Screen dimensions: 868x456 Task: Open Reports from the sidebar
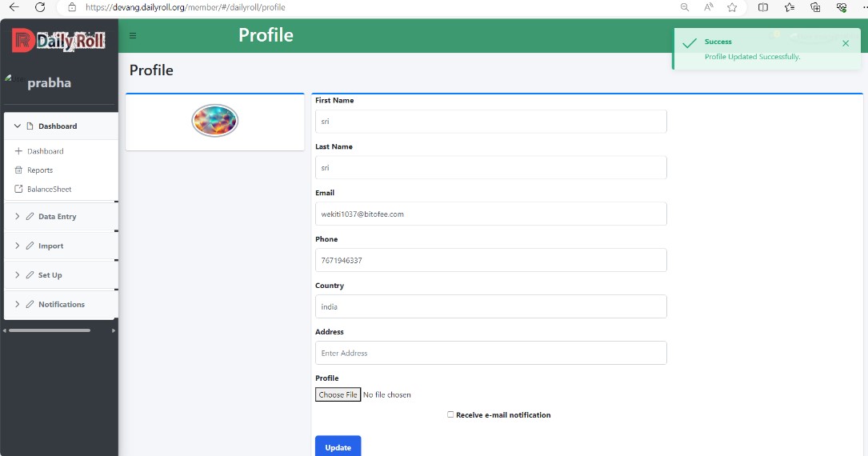(x=40, y=170)
